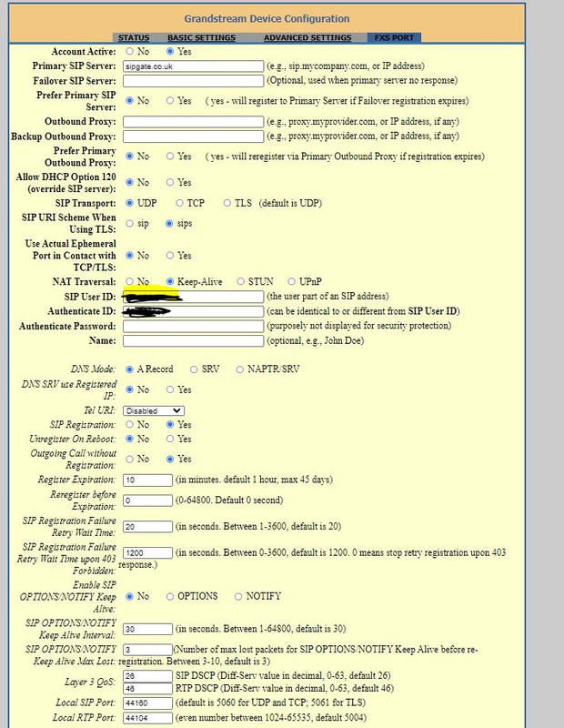Click the SIP DSCP value field
564x728 pixels.
[147, 676]
